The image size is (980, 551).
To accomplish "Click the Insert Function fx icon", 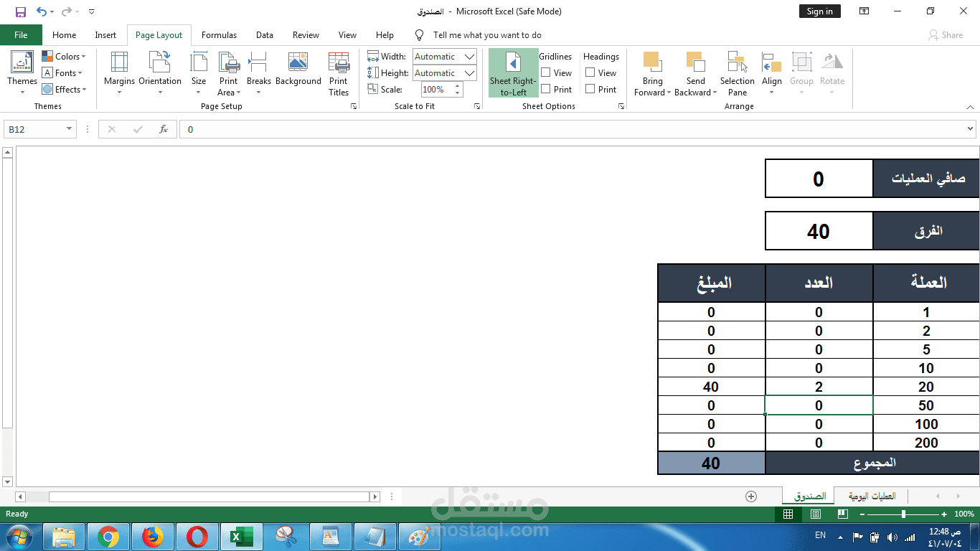I will click(164, 129).
